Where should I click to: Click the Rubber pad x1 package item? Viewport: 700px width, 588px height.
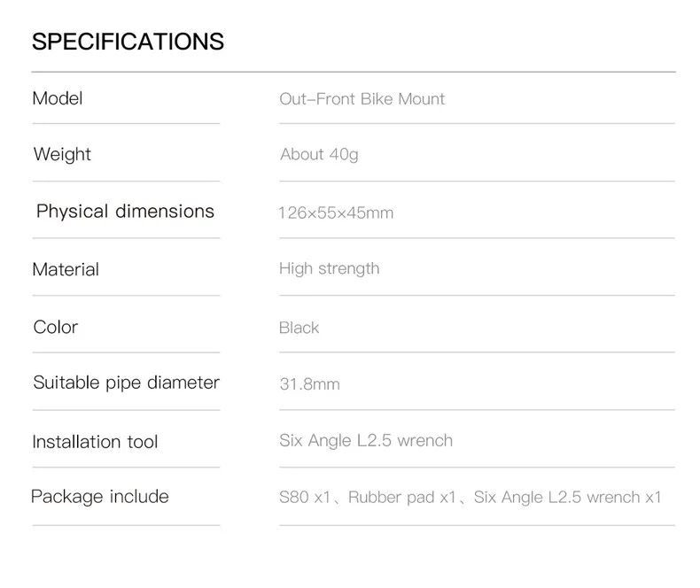402,497
